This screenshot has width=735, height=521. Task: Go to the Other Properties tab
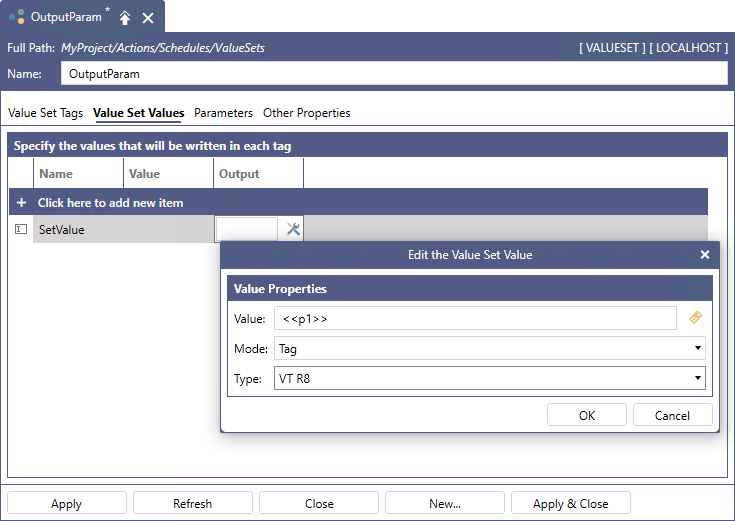tap(306, 113)
